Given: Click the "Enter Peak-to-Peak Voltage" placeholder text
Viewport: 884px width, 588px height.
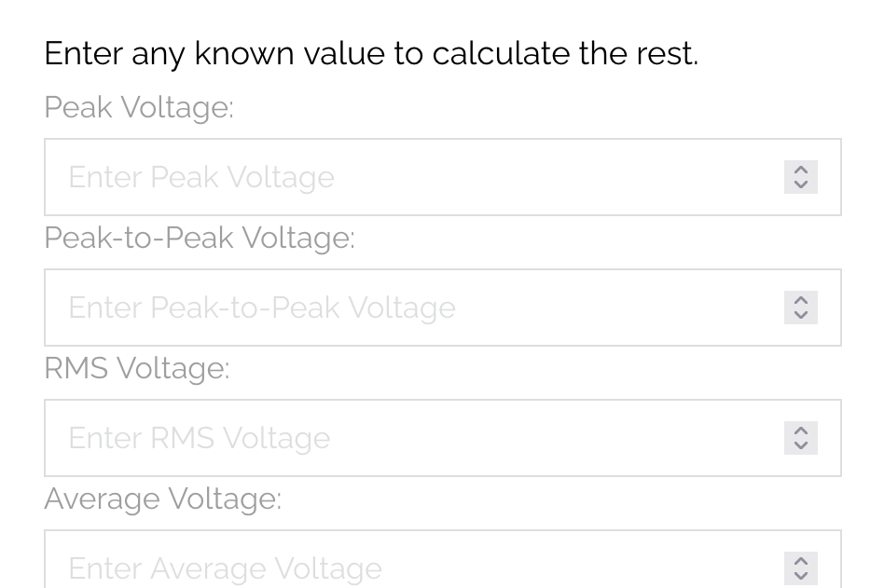Looking at the screenshot, I should [x=262, y=308].
